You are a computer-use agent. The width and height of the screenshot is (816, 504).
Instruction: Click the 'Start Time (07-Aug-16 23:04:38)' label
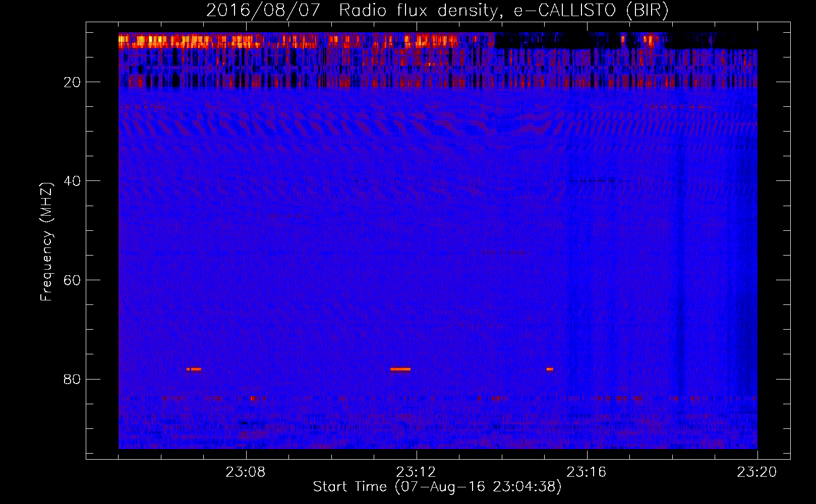[437, 487]
